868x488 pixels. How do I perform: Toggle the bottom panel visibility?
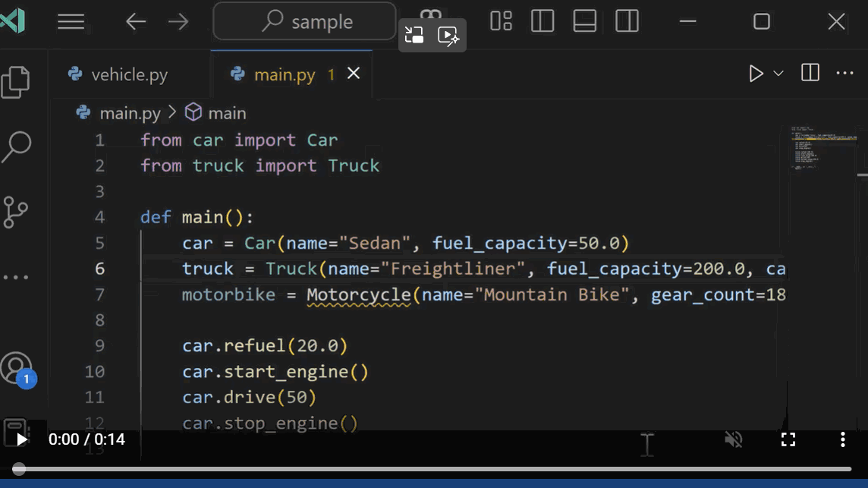[584, 21]
